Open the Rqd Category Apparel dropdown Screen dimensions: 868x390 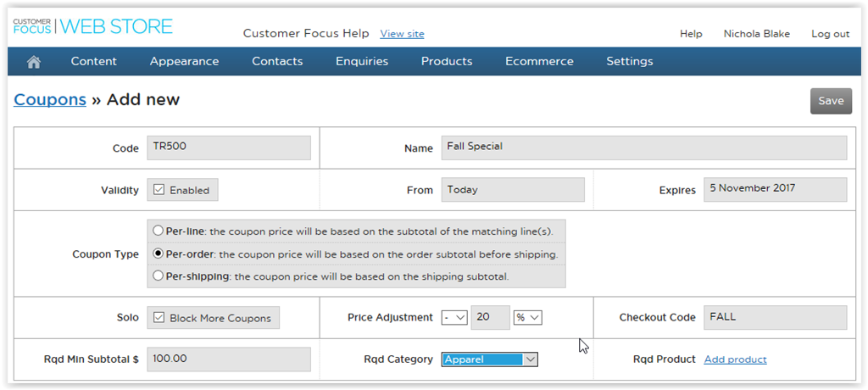(x=490, y=359)
